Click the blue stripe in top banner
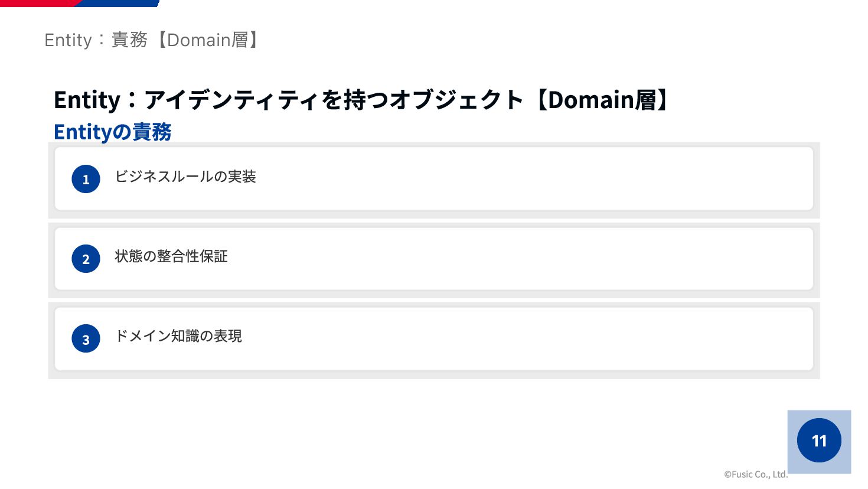This screenshot has height=489, width=868. (x=118, y=3)
